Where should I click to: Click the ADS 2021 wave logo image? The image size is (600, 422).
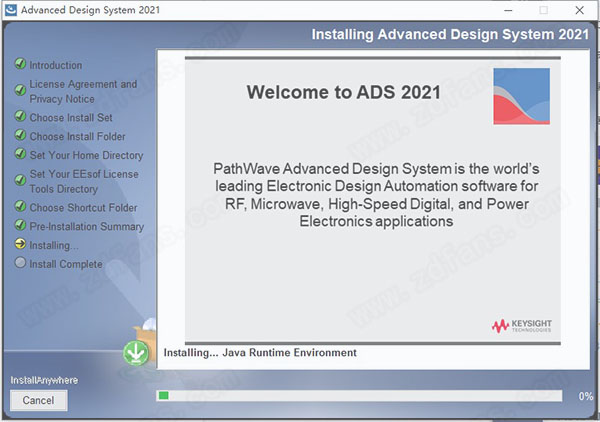click(522, 96)
